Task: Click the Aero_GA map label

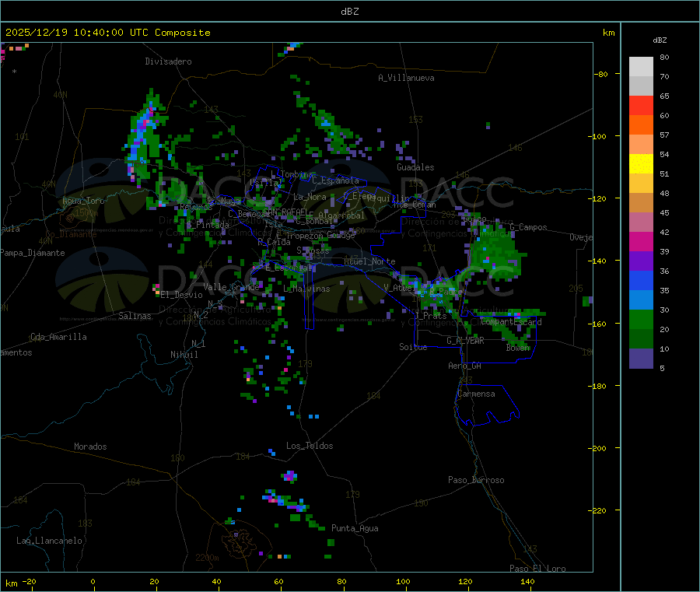Action: tap(464, 366)
